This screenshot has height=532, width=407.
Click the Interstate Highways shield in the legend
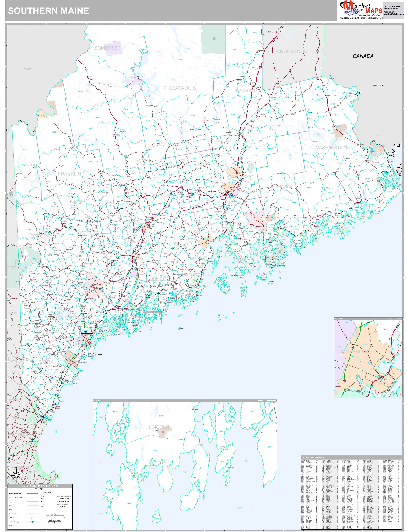pyautogui.click(x=33, y=522)
